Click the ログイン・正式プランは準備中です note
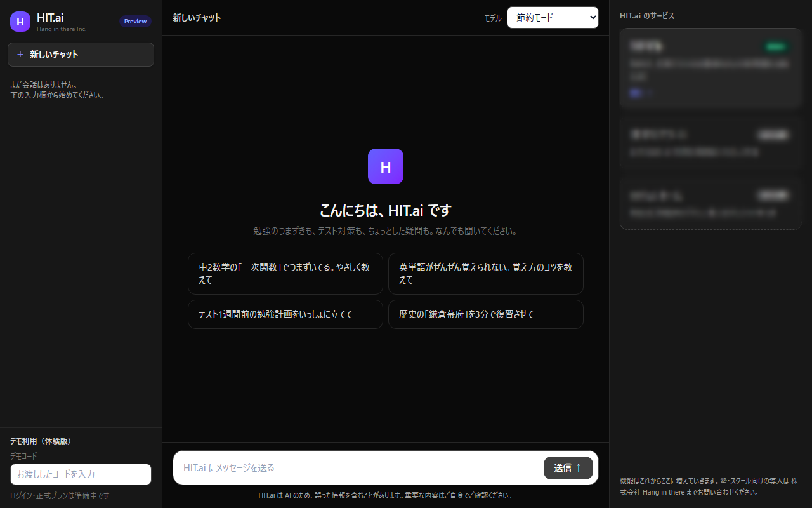Image resolution: width=812 pixels, height=508 pixels. pos(60,495)
